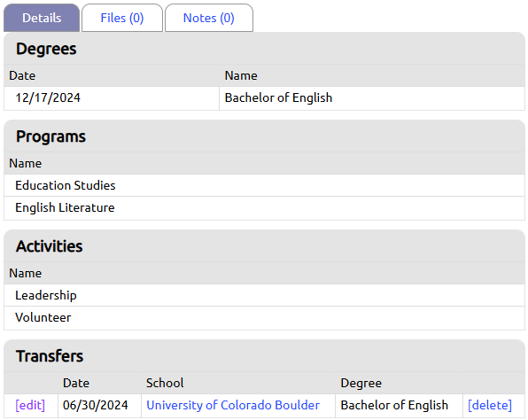Click the Activities section header
528x420 pixels.
click(x=49, y=246)
